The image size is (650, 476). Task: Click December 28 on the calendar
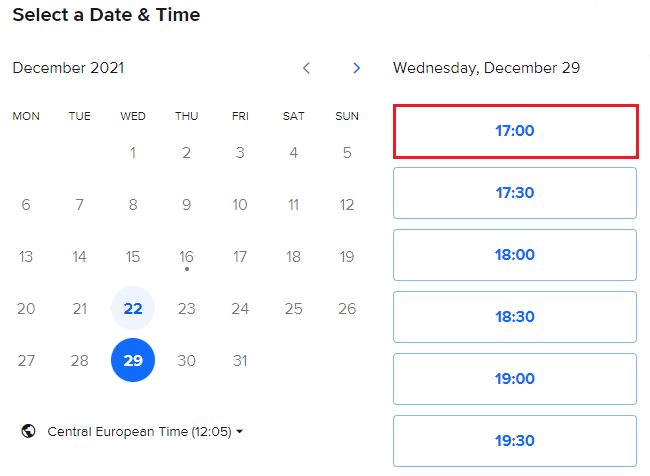point(80,360)
